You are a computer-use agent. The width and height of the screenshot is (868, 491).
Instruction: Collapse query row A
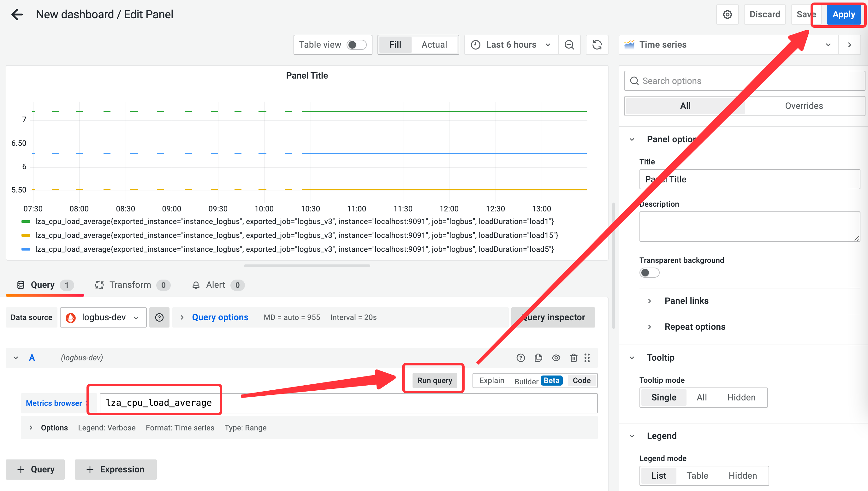pos(16,358)
